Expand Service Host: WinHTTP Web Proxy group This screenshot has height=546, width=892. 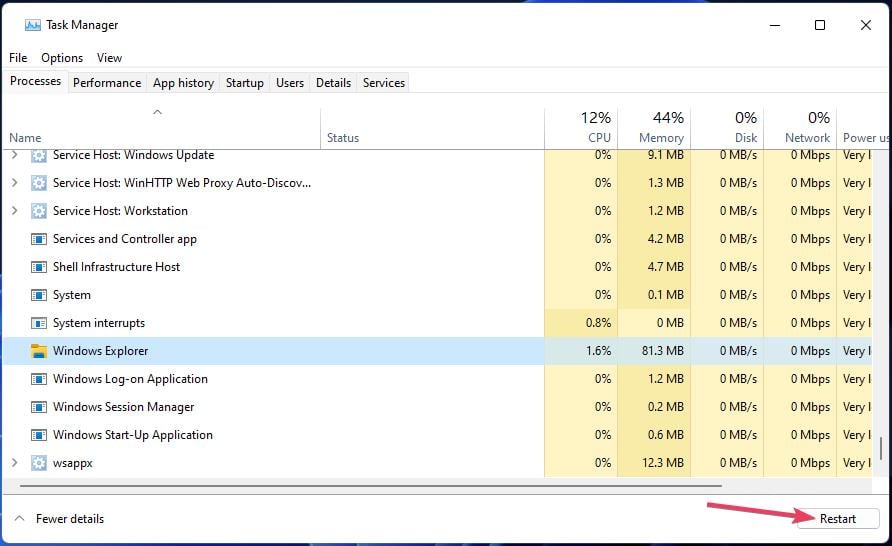click(x=15, y=183)
